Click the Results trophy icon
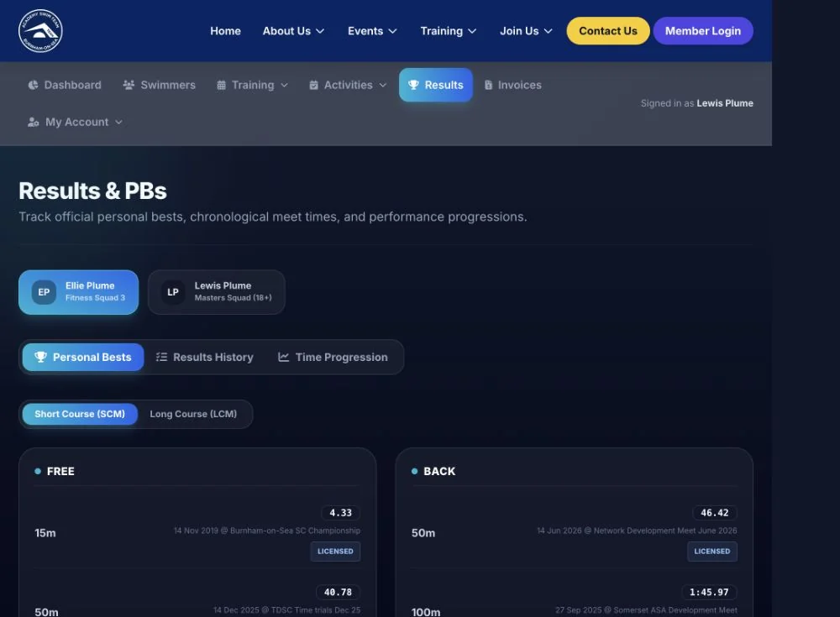Image resolution: width=840 pixels, height=617 pixels. [x=413, y=85]
